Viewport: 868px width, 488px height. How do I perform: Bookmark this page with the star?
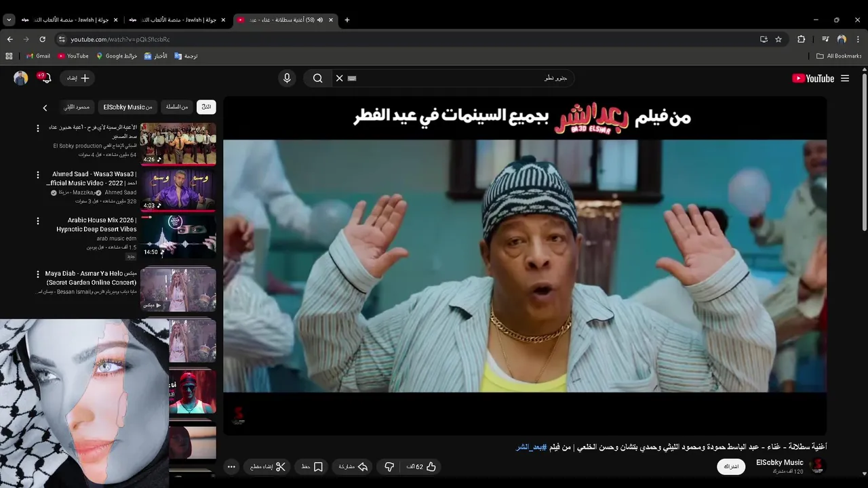pyautogui.click(x=778, y=39)
